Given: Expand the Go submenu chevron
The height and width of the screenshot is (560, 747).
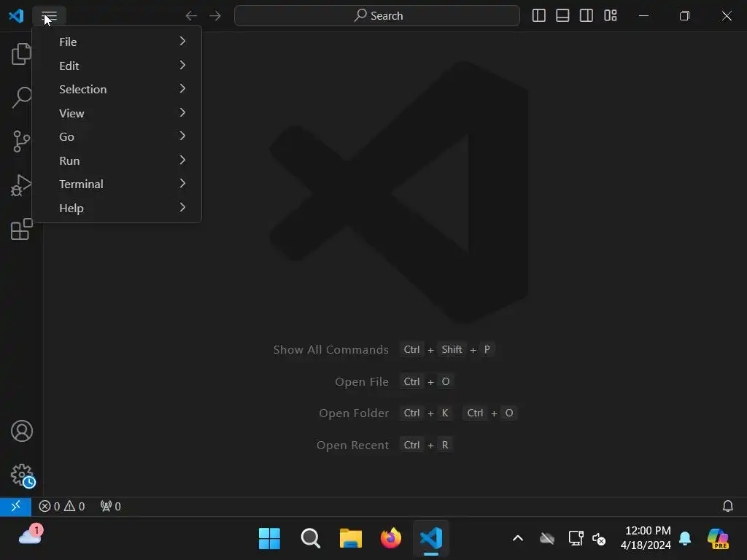Looking at the screenshot, I should pyautogui.click(x=182, y=136).
